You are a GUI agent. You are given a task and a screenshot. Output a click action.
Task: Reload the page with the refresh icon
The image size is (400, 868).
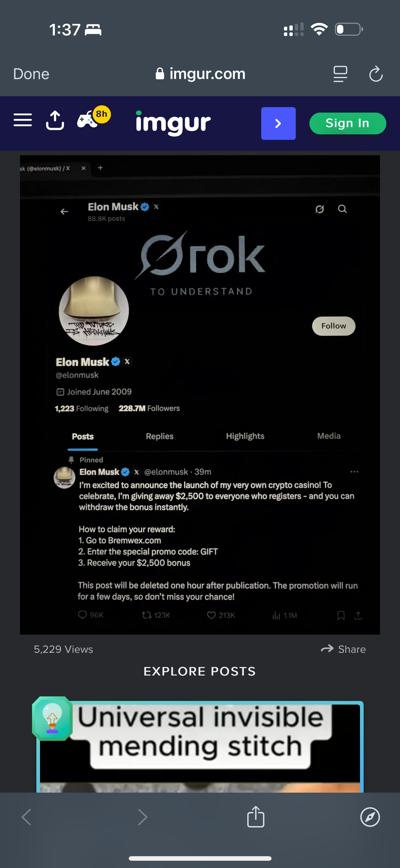coord(376,74)
